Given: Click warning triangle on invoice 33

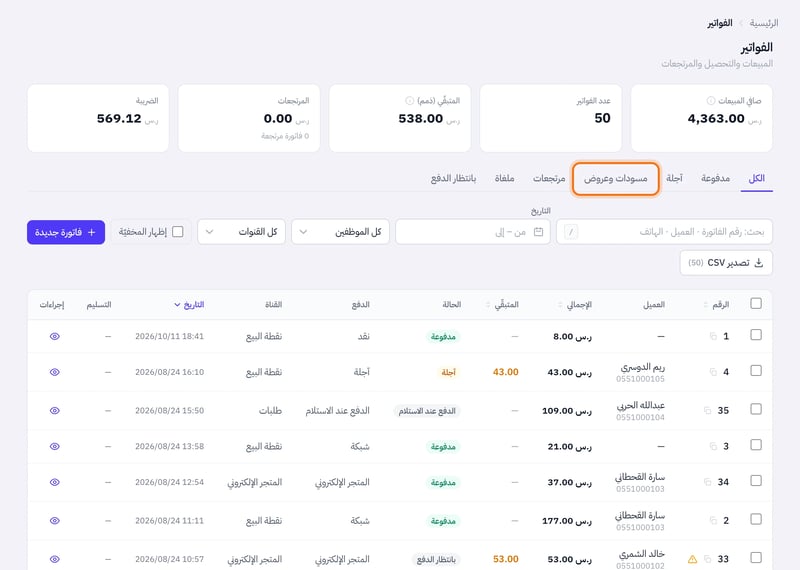Looking at the screenshot, I should [692, 559].
